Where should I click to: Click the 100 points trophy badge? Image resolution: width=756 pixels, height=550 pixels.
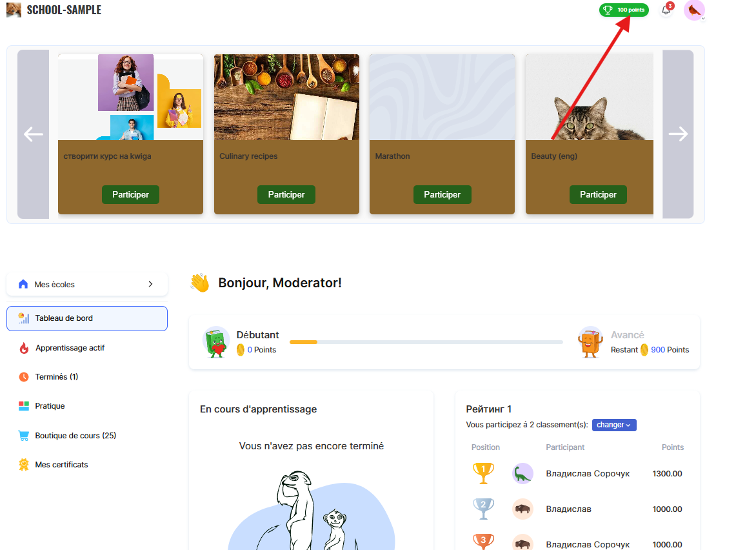tap(624, 10)
